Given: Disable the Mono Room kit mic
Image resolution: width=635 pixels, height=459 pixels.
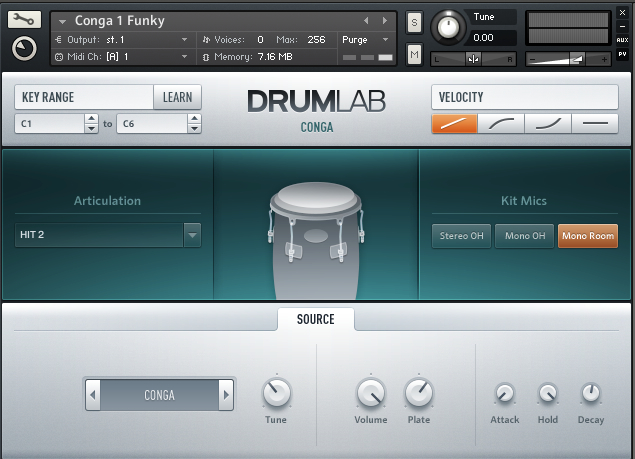Looking at the screenshot, I should point(588,236).
